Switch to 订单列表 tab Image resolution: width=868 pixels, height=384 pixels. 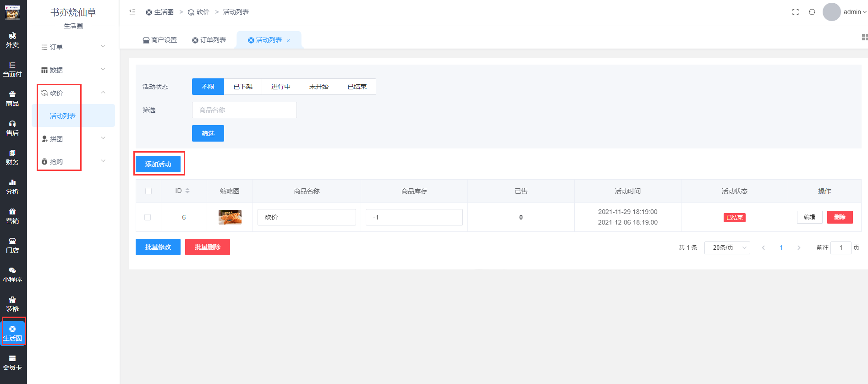(209, 40)
